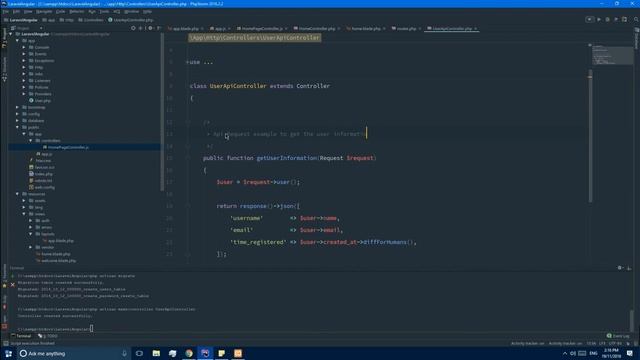Click Project panel settings gear icon
640x360 pixels.
(150, 28)
